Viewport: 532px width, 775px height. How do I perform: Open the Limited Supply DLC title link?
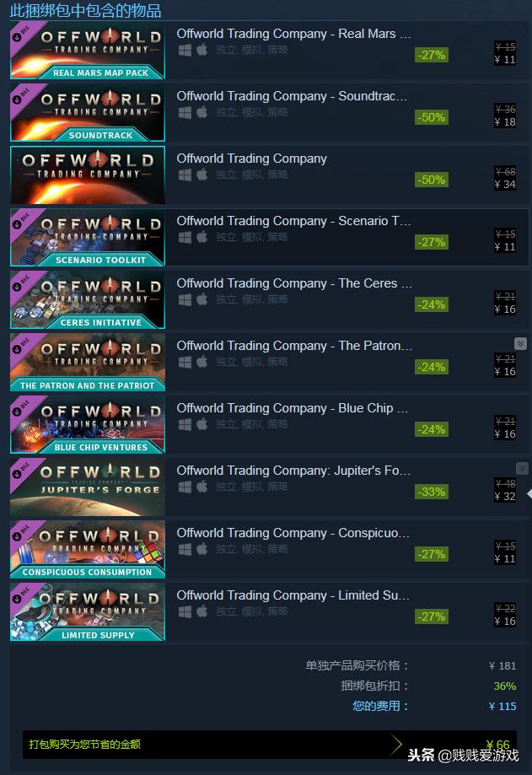point(293,595)
